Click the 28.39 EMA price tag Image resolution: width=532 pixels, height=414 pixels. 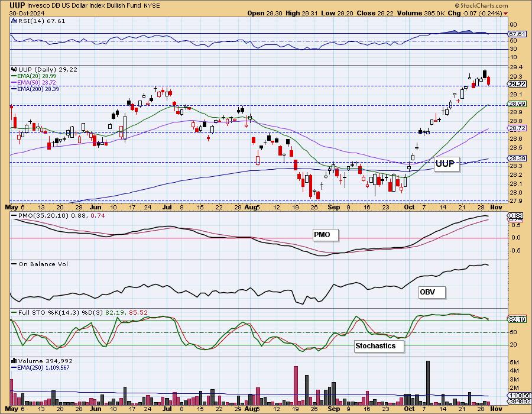pos(517,158)
